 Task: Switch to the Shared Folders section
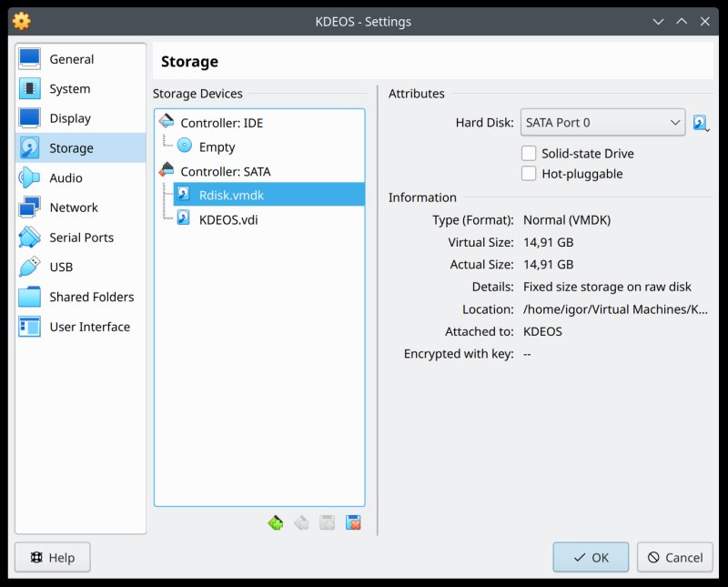point(91,297)
